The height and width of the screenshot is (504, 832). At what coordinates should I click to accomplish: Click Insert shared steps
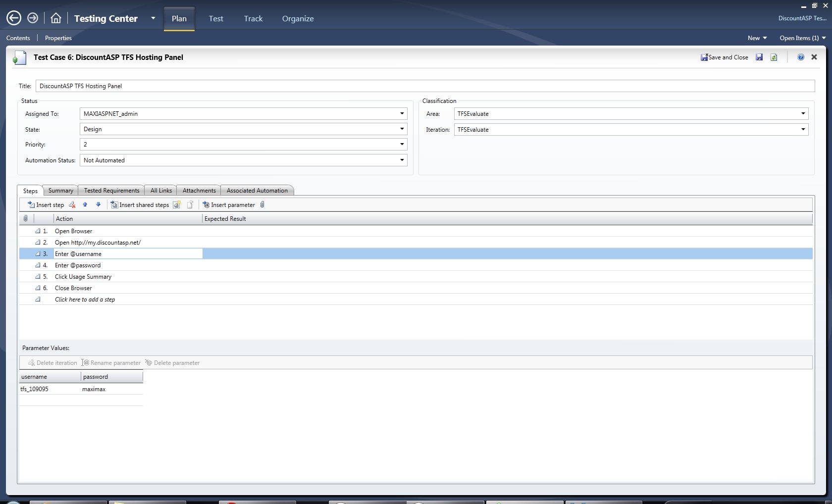tap(140, 205)
